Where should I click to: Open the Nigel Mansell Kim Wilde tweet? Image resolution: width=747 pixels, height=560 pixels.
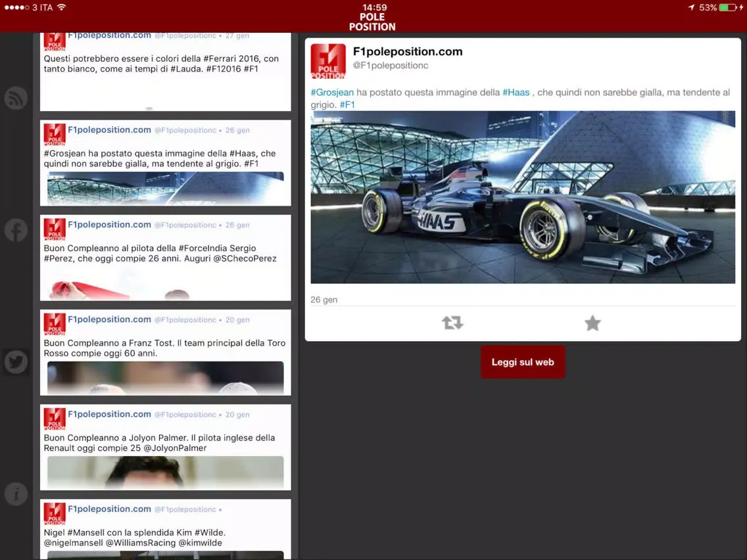(x=165, y=529)
